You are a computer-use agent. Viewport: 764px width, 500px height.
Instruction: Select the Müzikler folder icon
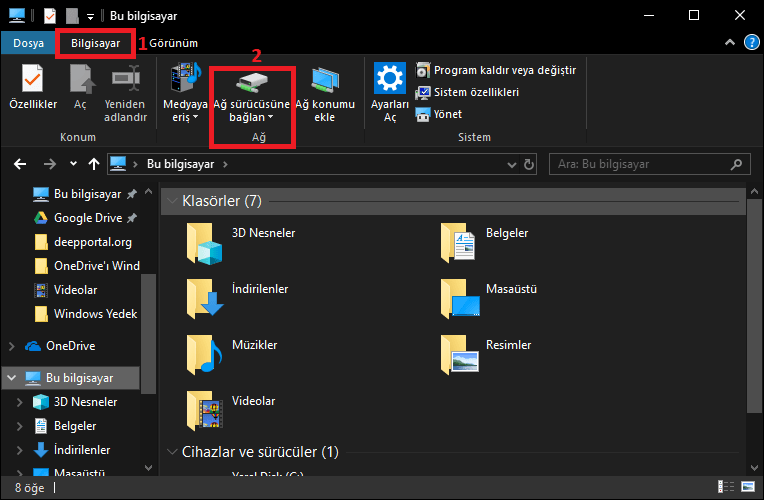click(x=205, y=354)
